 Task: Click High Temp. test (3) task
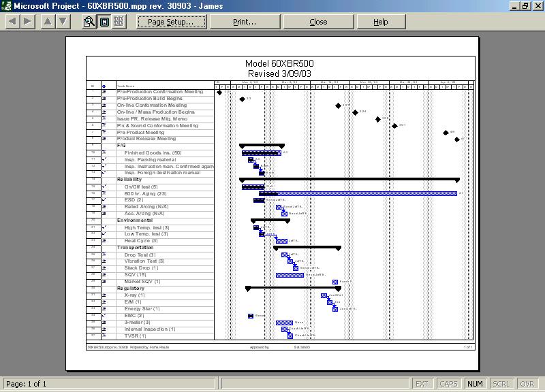point(146,228)
